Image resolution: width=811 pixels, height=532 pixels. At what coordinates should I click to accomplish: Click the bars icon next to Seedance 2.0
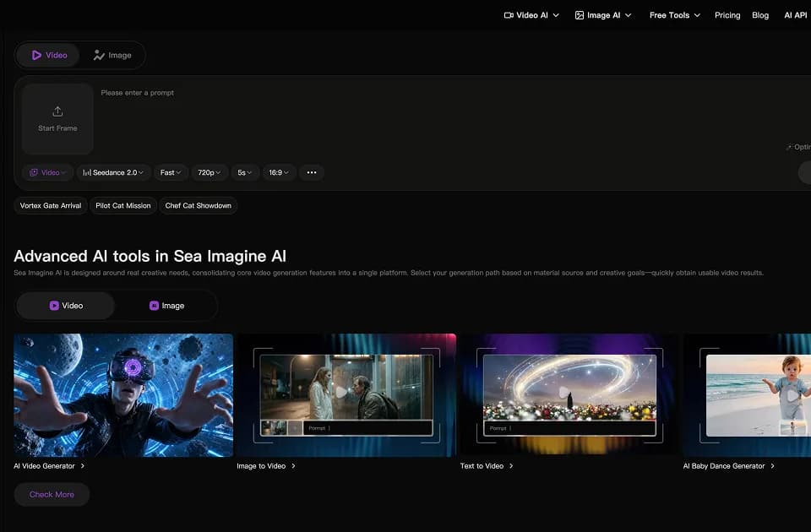coord(87,172)
